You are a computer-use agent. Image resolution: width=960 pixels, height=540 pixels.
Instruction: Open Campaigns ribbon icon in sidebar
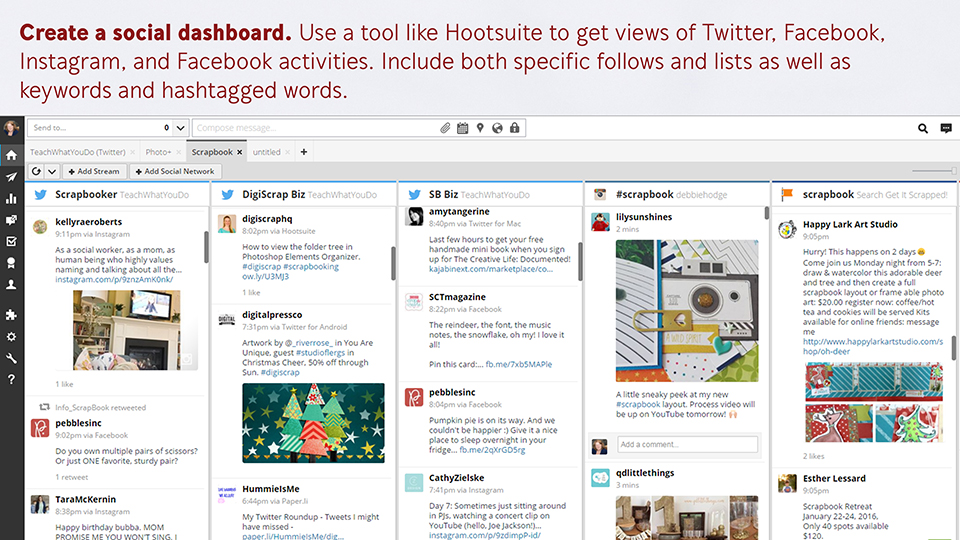[x=11, y=263]
